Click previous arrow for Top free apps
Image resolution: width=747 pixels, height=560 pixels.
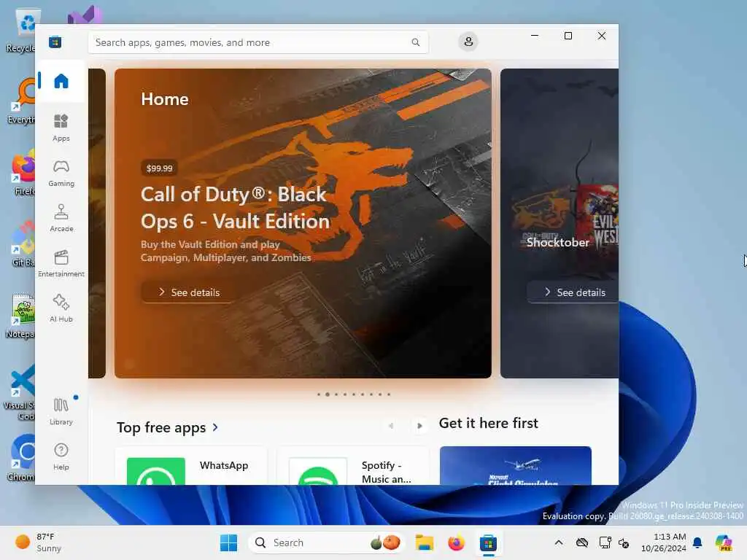click(391, 426)
